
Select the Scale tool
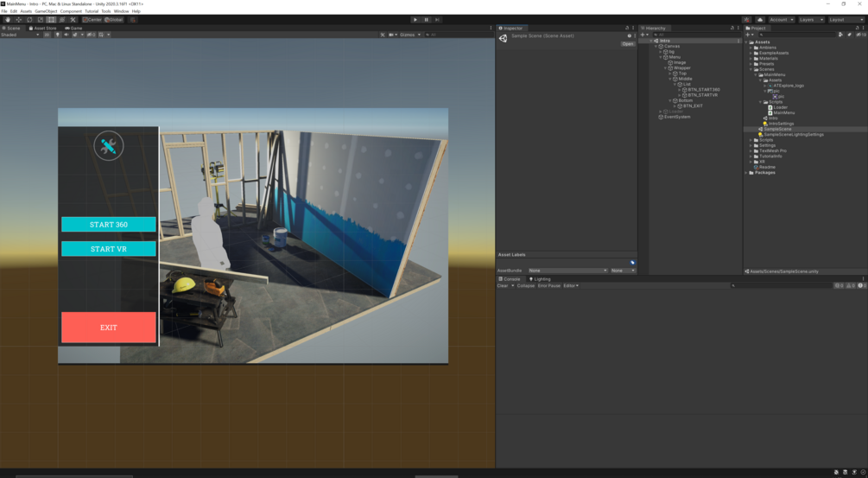pos(40,19)
